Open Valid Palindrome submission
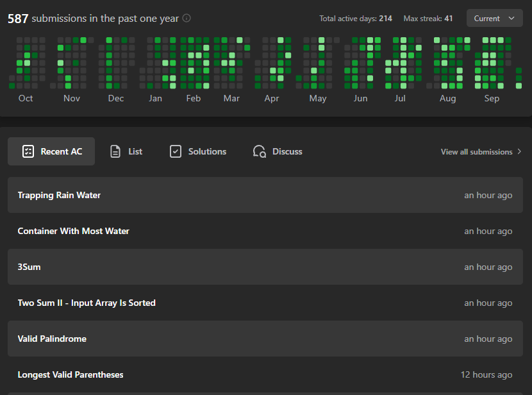Viewport: 532px width, 395px height. point(265,339)
